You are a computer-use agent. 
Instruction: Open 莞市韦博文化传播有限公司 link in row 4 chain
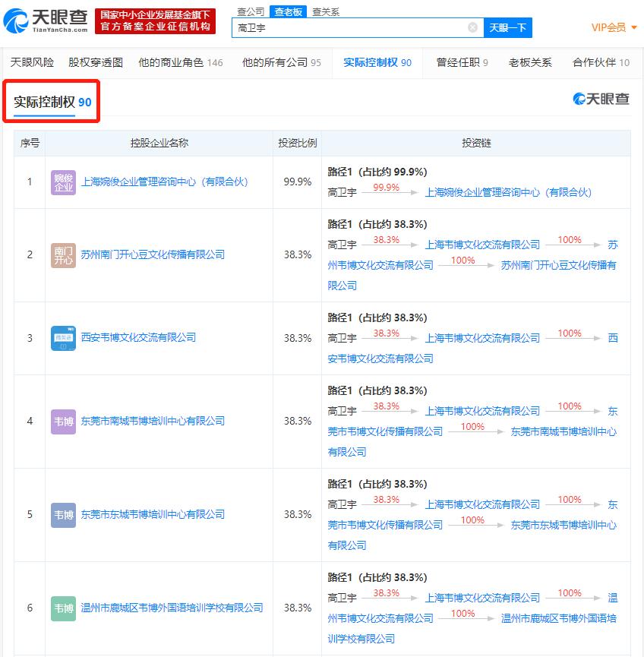click(x=385, y=432)
